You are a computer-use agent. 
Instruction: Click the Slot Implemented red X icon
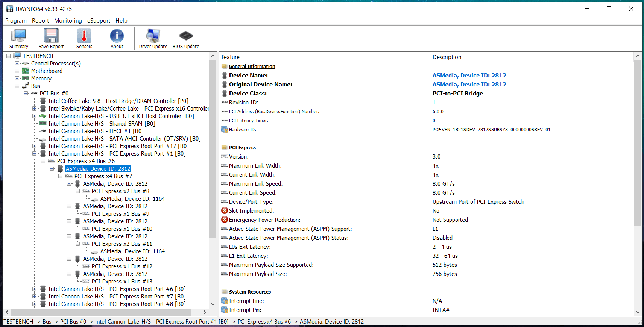pyautogui.click(x=225, y=210)
